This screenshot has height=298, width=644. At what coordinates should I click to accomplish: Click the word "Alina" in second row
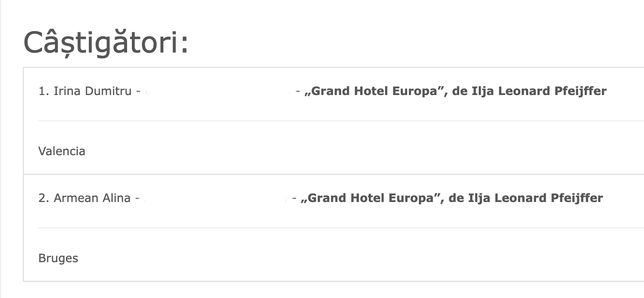117,198
